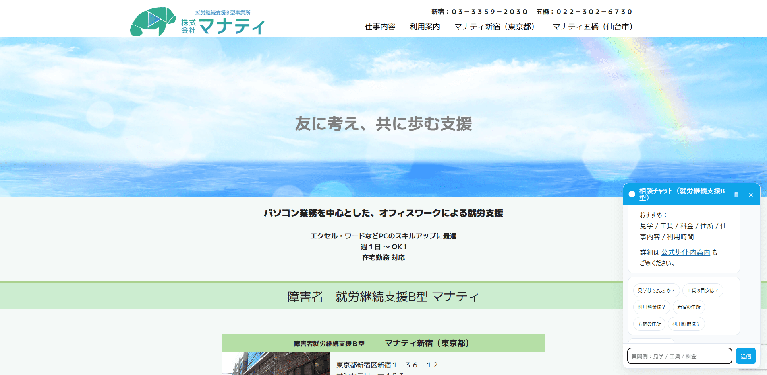Click the trash icon in chat header
Screen dimensions: 767x375
736,195
